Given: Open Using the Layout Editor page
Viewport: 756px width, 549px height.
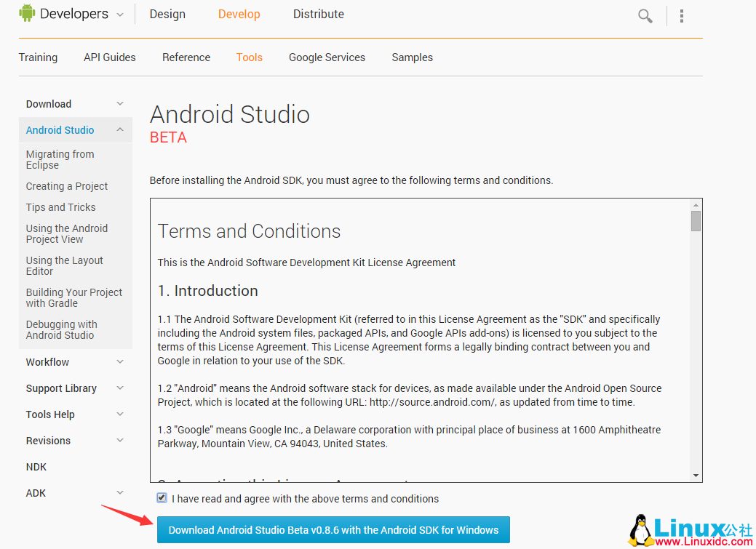Looking at the screenshot, I should [64, 265].
